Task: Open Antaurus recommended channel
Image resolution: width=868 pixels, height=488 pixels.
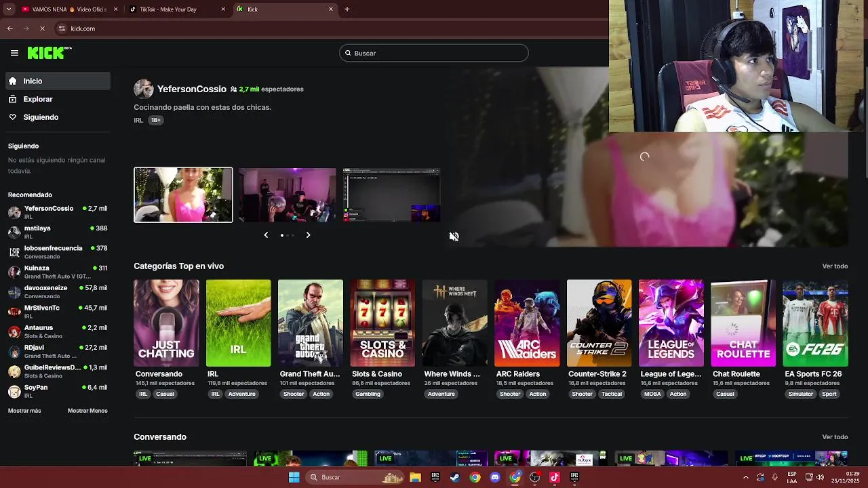Action: (58, 331)
